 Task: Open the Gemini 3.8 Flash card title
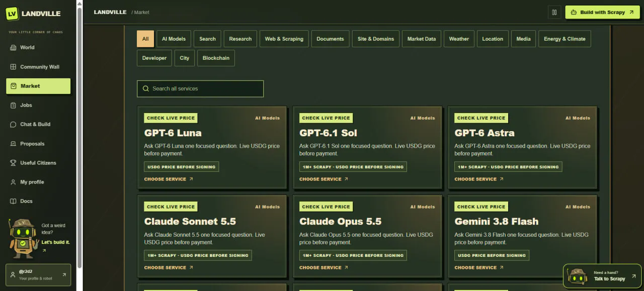pyautogui.click(x=497, y=222)
